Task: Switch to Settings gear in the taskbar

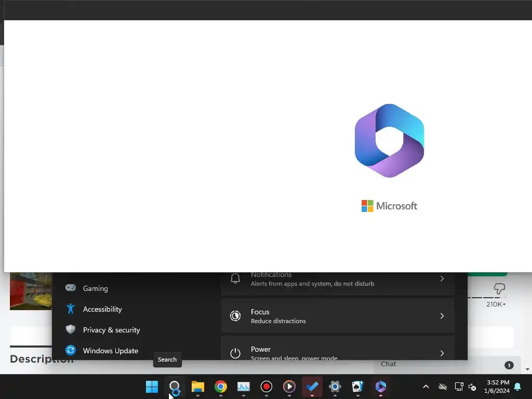Action: 335,387
